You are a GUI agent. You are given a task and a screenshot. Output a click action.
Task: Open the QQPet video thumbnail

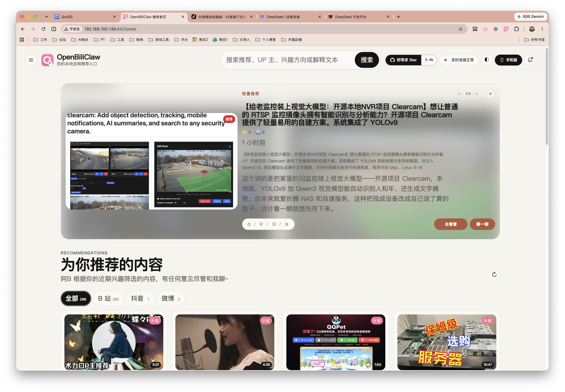pyautogui.click(x=336, y=342)
